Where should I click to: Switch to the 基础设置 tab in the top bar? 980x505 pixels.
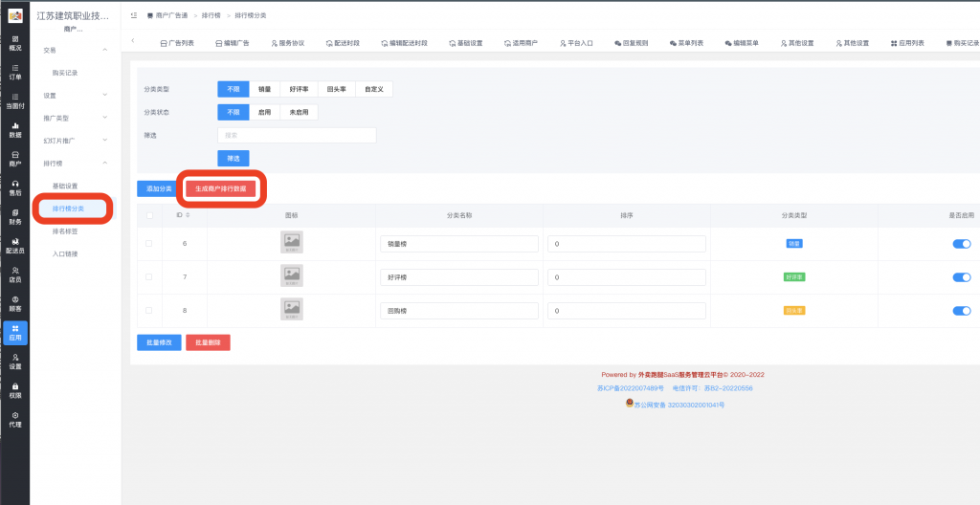click(464, 43)
